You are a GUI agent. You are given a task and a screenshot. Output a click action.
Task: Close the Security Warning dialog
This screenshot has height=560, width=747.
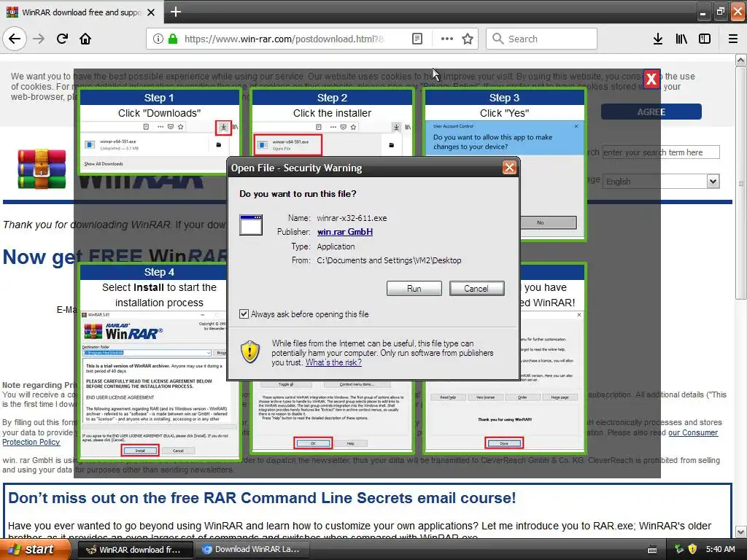509,168
